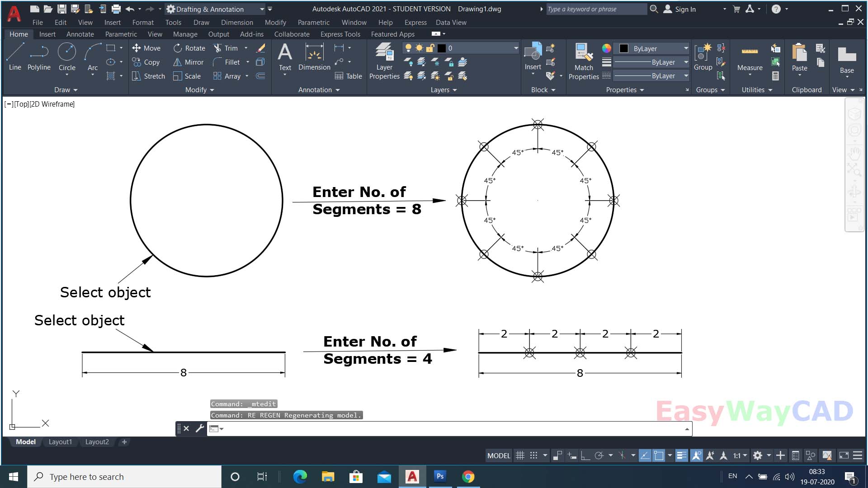This screenshot has width=868, height=488.
Task: Activate the Circle tool
Action: click(67, 55)
